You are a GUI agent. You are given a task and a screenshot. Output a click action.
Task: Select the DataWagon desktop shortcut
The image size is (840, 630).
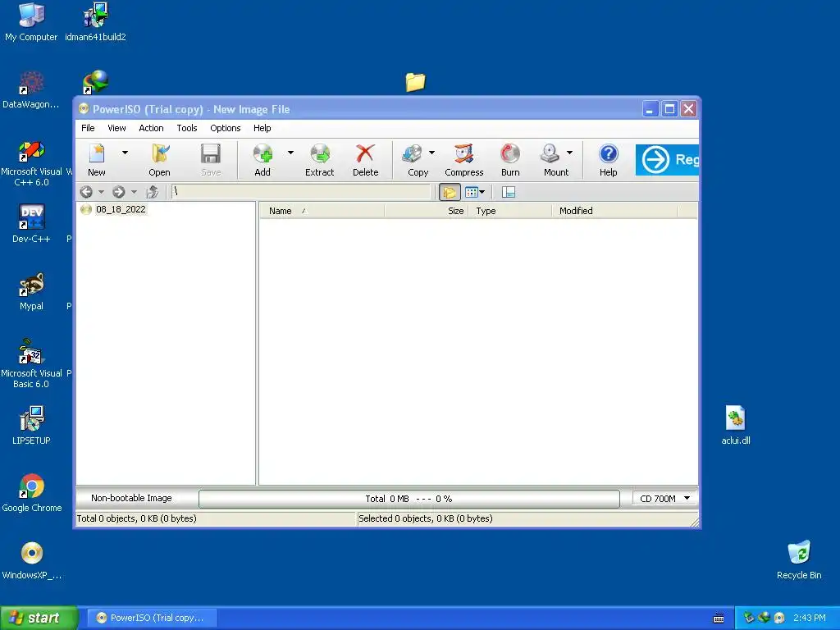tap(31, 90)
